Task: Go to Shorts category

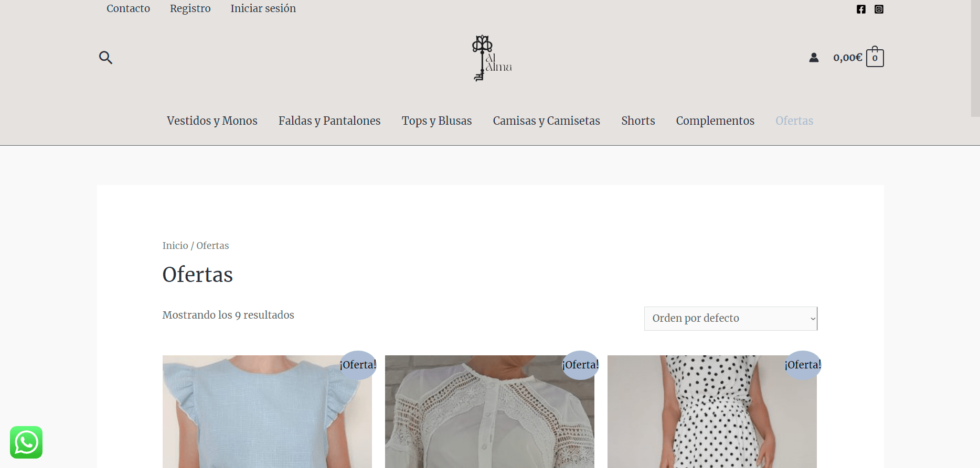Action: (638, 121)
